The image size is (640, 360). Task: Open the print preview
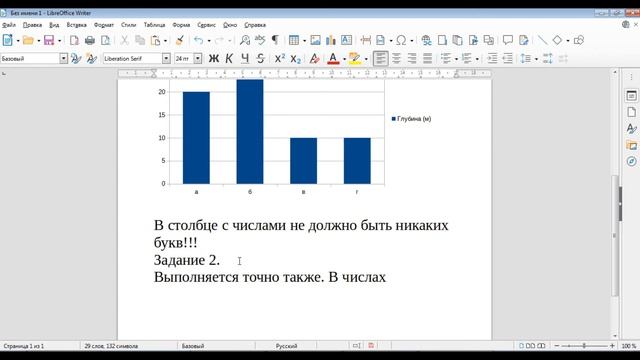tap(105, 40)
